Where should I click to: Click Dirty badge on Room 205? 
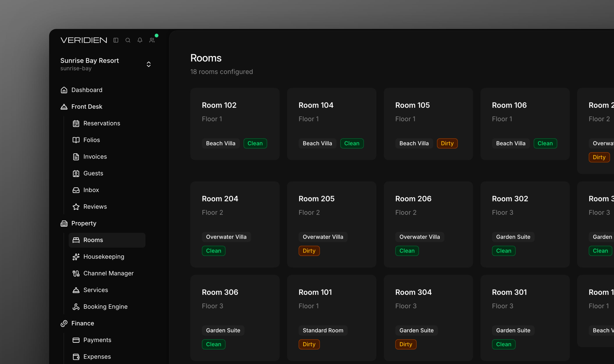309,251
